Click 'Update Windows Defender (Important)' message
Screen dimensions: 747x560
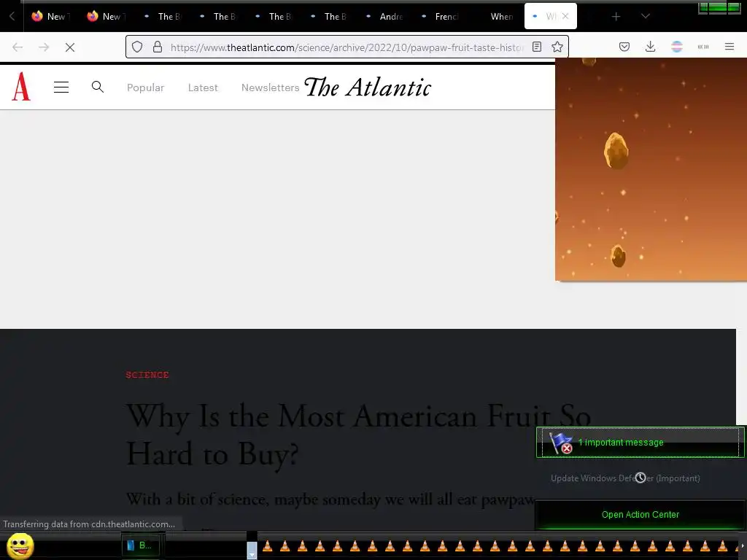625,478
